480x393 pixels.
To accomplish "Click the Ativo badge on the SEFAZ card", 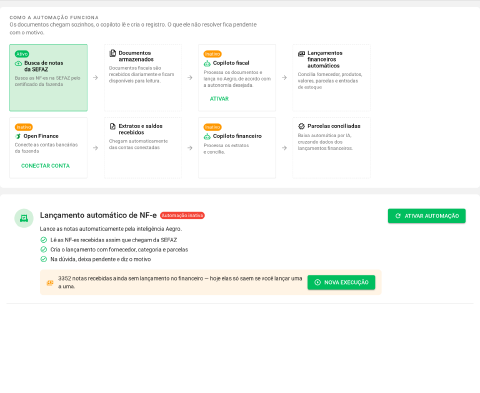I will [x=22, y=54].
